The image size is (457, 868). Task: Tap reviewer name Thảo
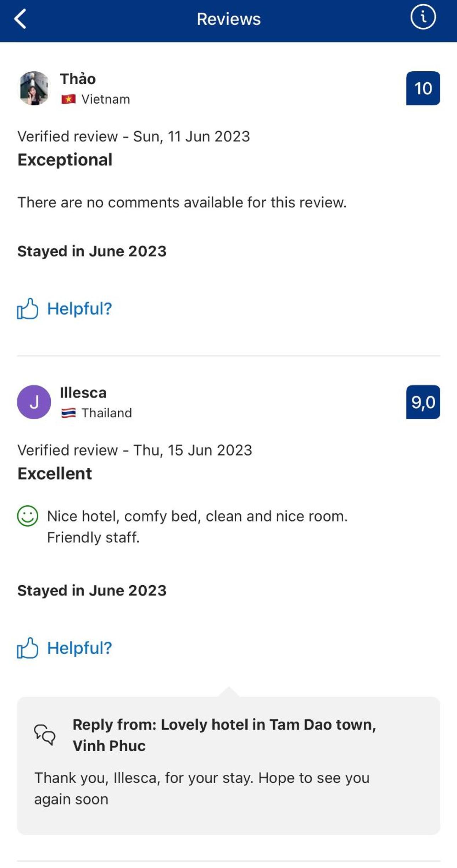[78, 79]
